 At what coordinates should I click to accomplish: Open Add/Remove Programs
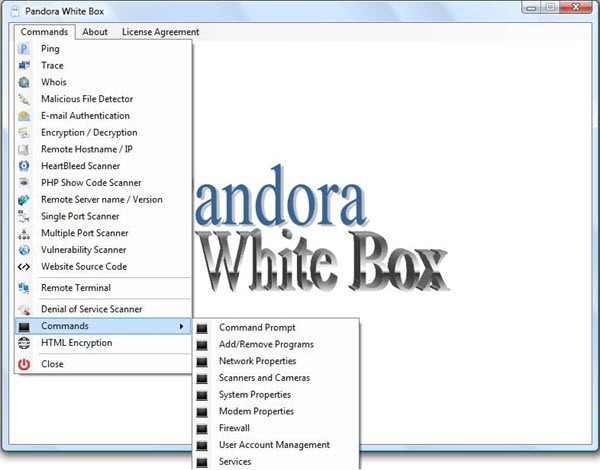[x=276, y=344]
